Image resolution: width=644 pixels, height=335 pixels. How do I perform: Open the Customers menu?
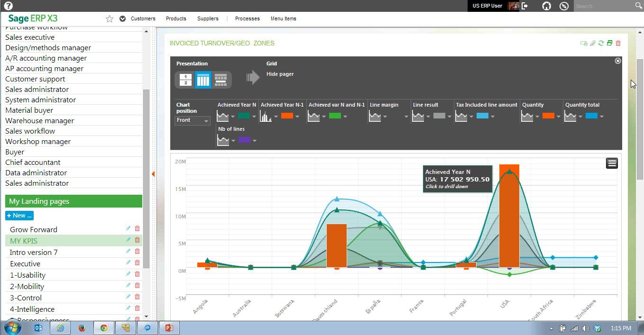click(143, 18)
